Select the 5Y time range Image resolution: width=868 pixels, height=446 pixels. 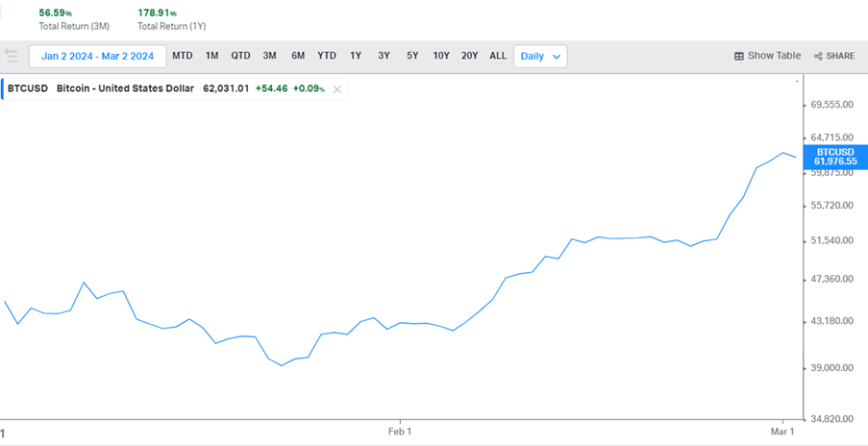click(412, 56)
